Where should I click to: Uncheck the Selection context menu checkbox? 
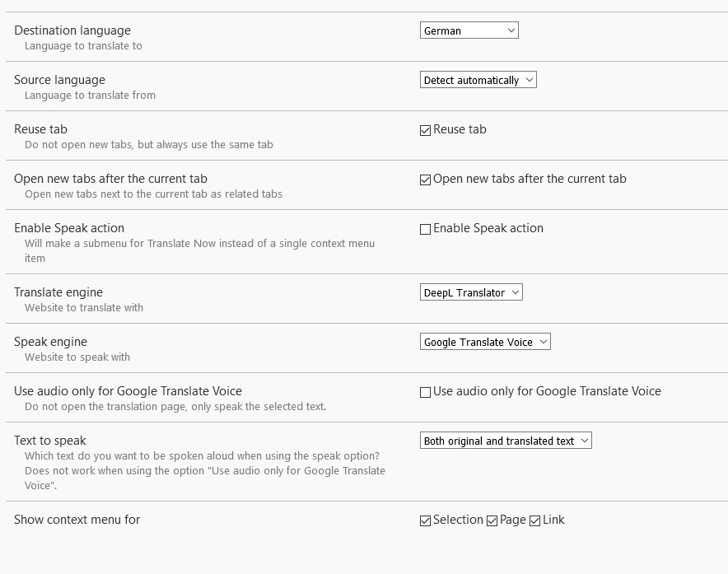coord(425,521)
